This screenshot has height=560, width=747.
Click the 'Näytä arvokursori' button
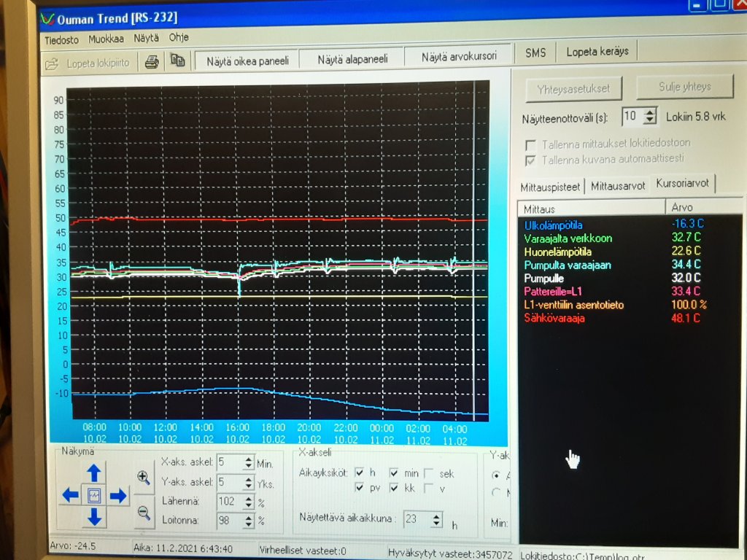[459, 57]
